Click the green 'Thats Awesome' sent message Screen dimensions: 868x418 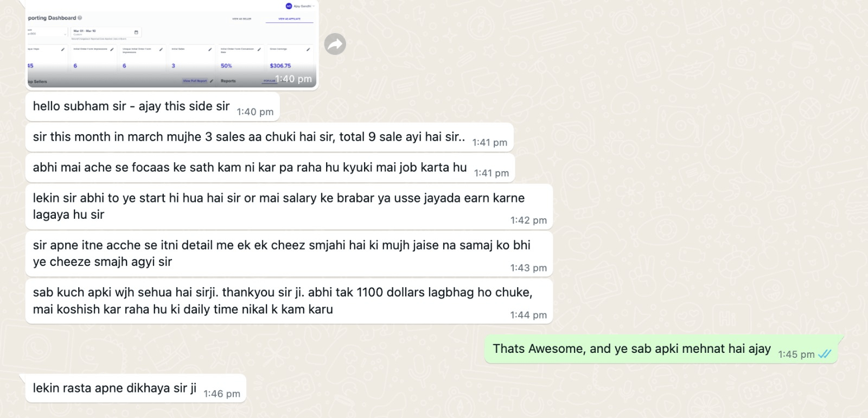[661, 349]
